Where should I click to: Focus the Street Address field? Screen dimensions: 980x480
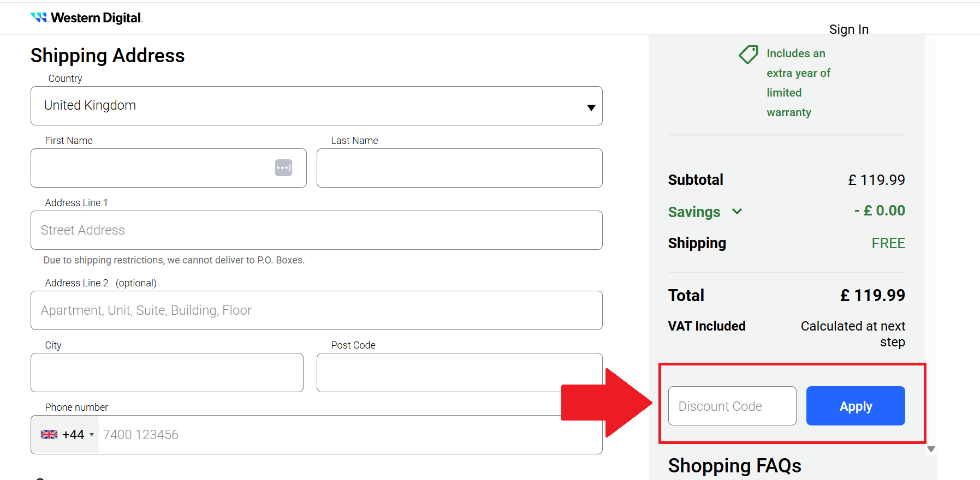[x=316, y=230]
